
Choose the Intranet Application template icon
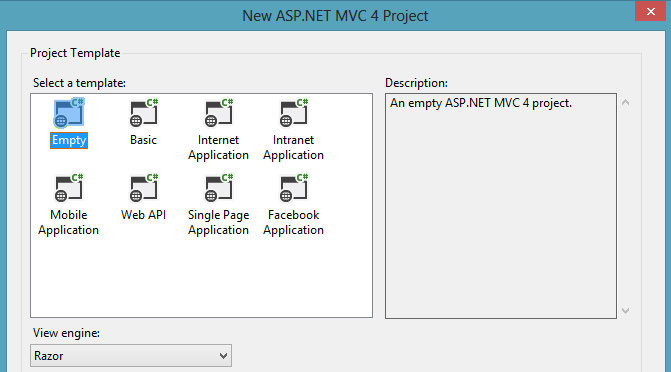point(294,113)
